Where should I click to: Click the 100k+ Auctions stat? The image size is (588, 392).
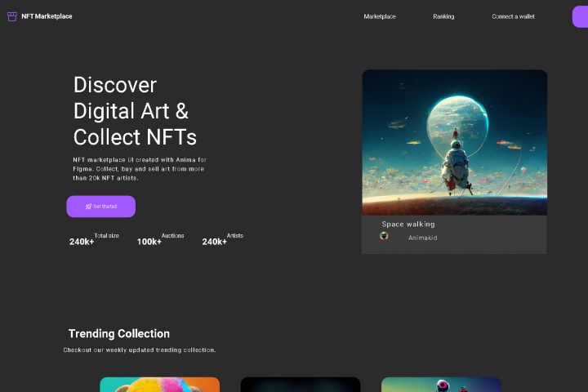(x=161, y=239)
